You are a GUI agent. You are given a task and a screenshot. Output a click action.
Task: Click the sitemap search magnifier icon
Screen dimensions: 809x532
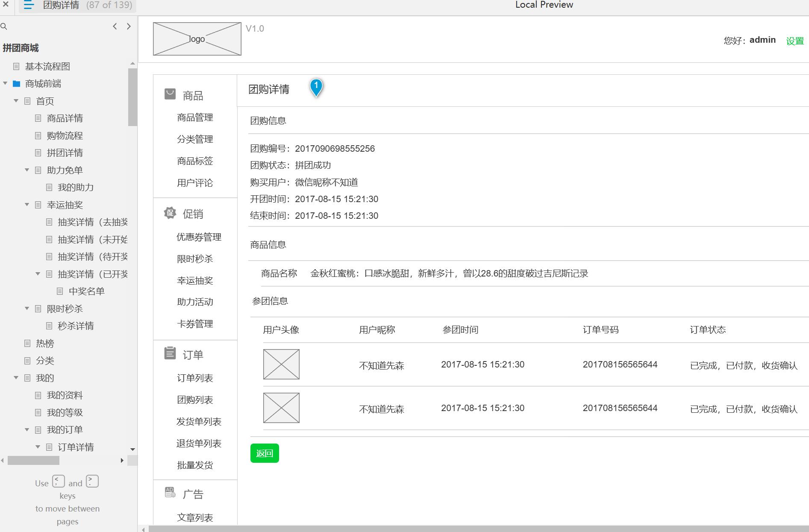[x=4, y=26]
